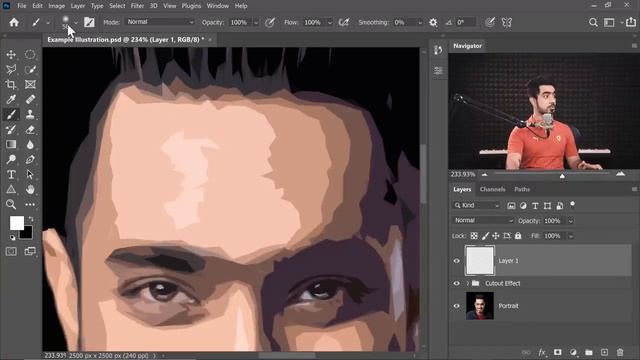Toggle Quick Mask mode
This screenshot has width=640, height=360.
pyautogui.click(x=11, y=251)
